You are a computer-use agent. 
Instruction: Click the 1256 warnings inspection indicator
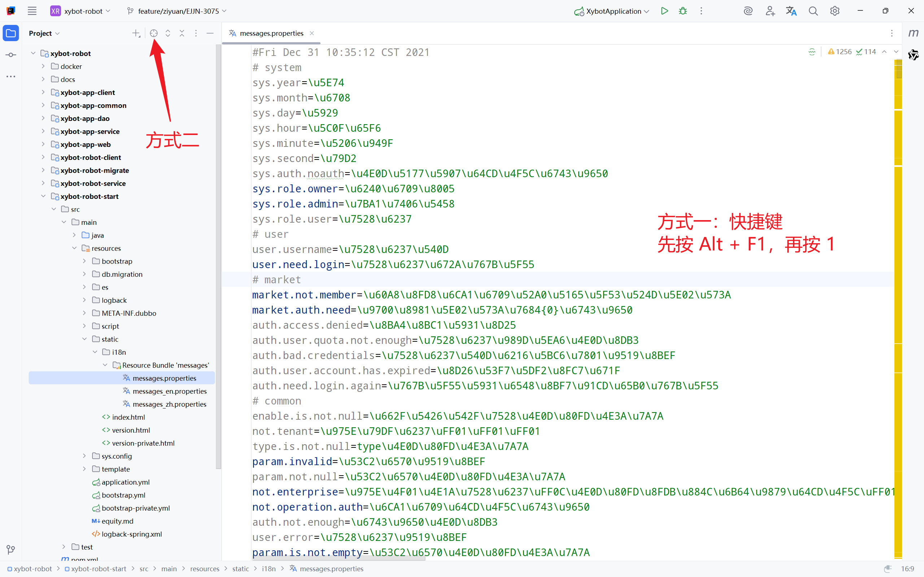coord(840,52)
